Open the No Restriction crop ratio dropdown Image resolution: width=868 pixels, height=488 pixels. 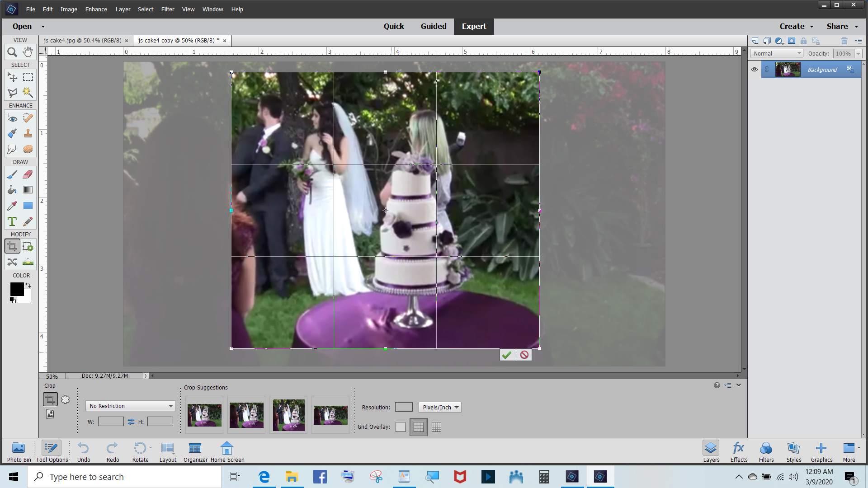point(130,406)
